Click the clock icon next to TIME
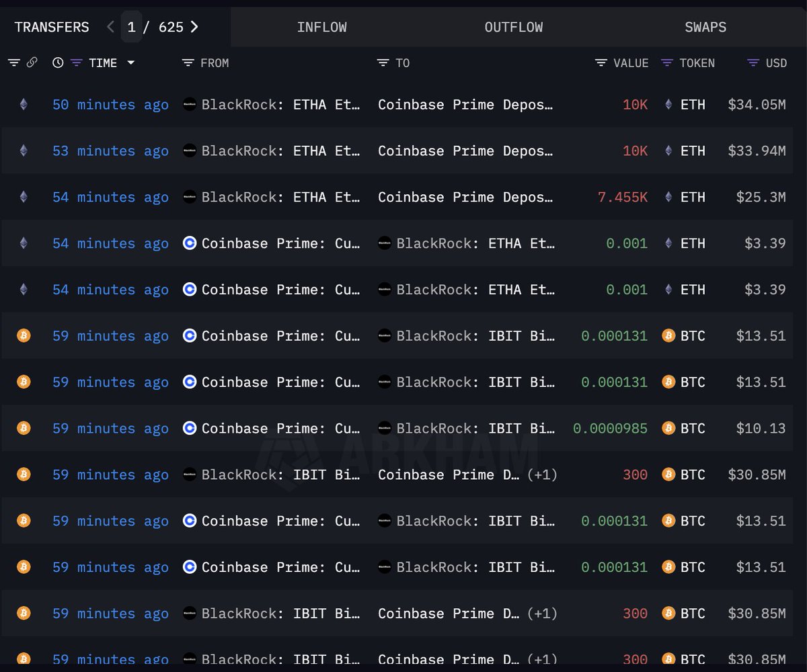The image size is (807, 672). [x=58, y=62]
